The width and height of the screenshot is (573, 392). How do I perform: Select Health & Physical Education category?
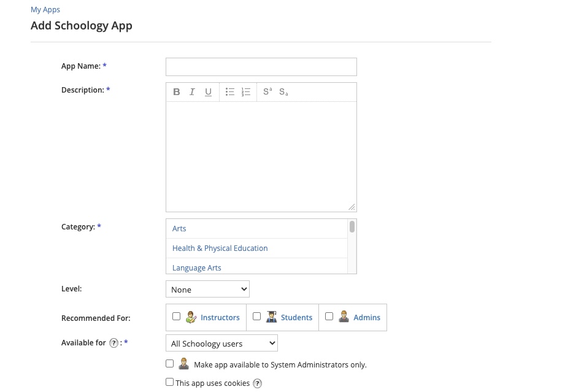[256, 248]
